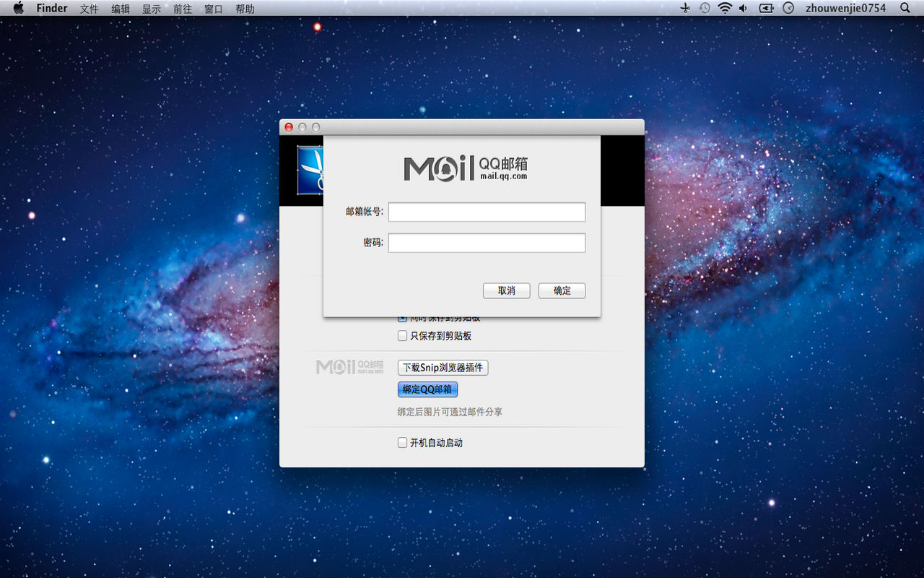
Task: Cancel the login with 取消
Action: [507, 290]
